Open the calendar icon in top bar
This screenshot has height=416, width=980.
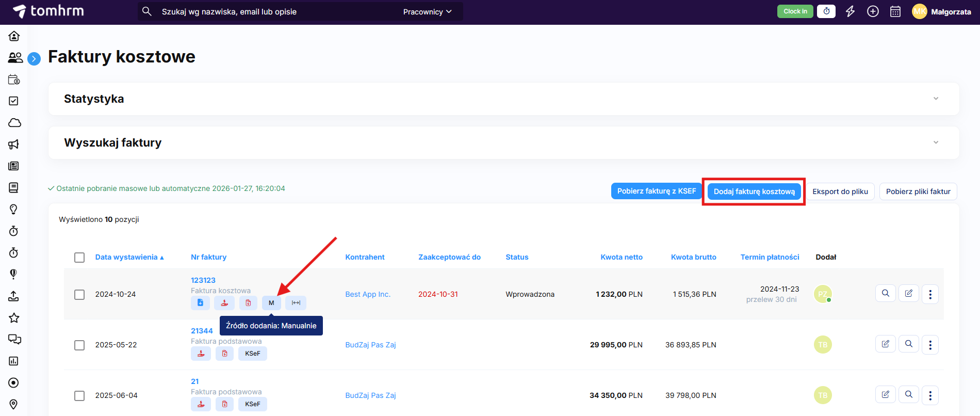point(895,11)
